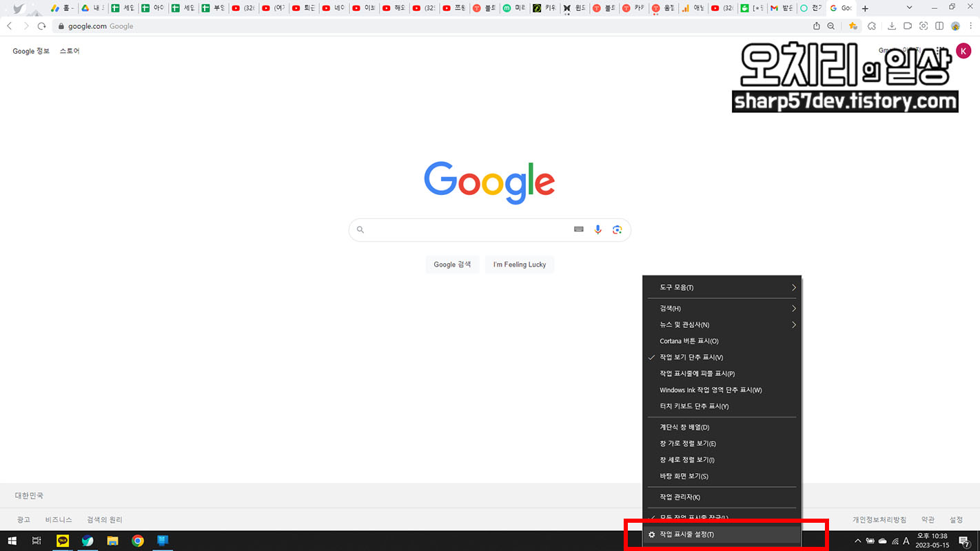Expand the '뉴스 및 관심사(N)' submenu

[x=722, y=324]
